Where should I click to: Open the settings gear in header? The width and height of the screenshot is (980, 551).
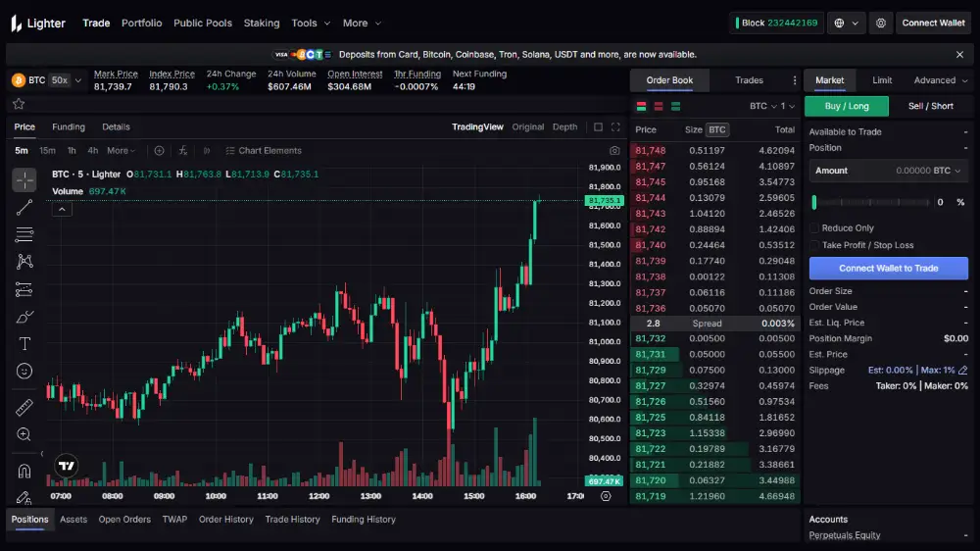pyautogui.click(x=881, y=24)
